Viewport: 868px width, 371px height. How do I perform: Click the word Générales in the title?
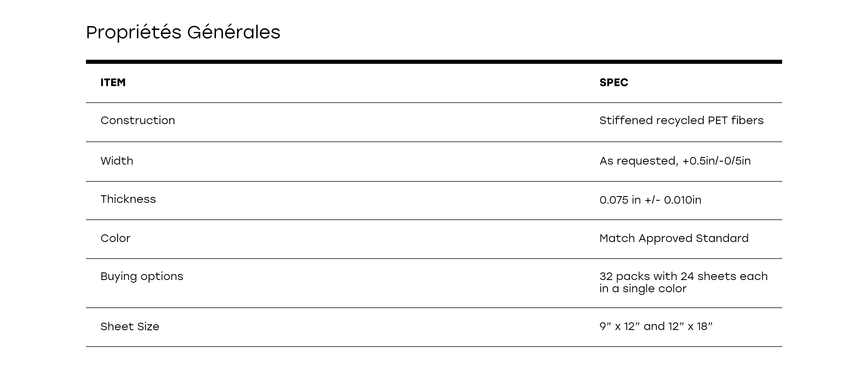pos(234,32)
